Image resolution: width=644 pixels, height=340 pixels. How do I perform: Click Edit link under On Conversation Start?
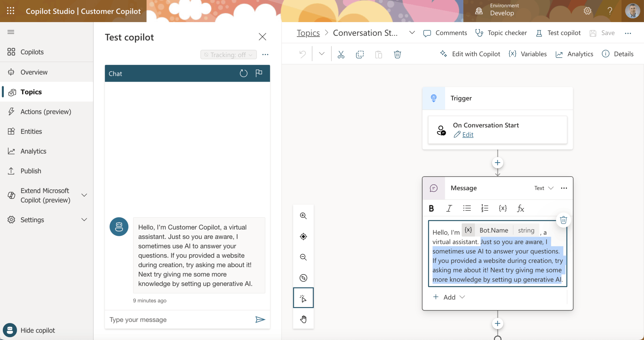click(468, 135)
